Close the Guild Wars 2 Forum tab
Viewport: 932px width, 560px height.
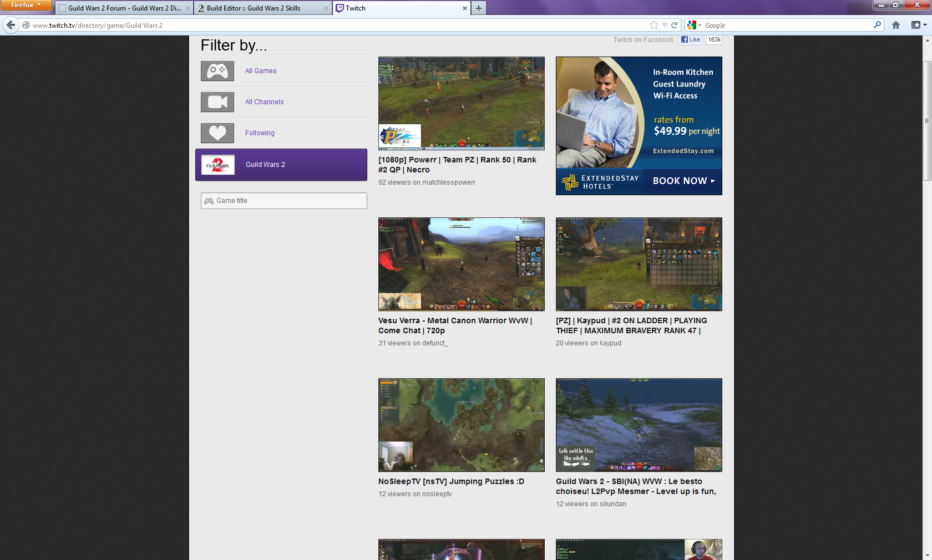click(188, 8)
